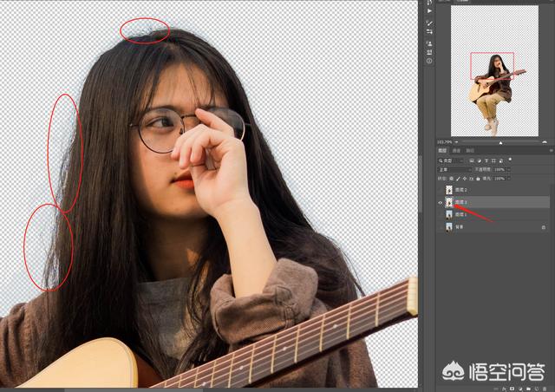The image size is (555, 392).
Task: Toggle visibility of layer 图层 3
Action: (441, 201)
